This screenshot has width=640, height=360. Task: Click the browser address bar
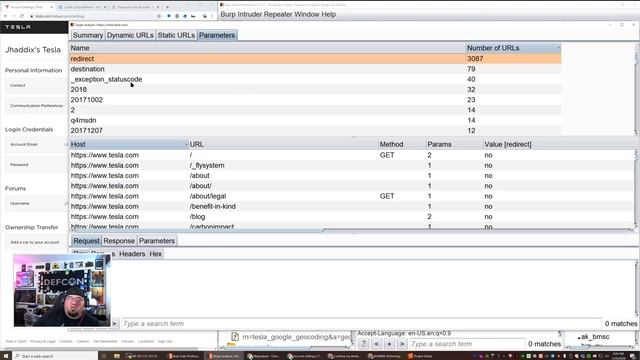[94, 16]
